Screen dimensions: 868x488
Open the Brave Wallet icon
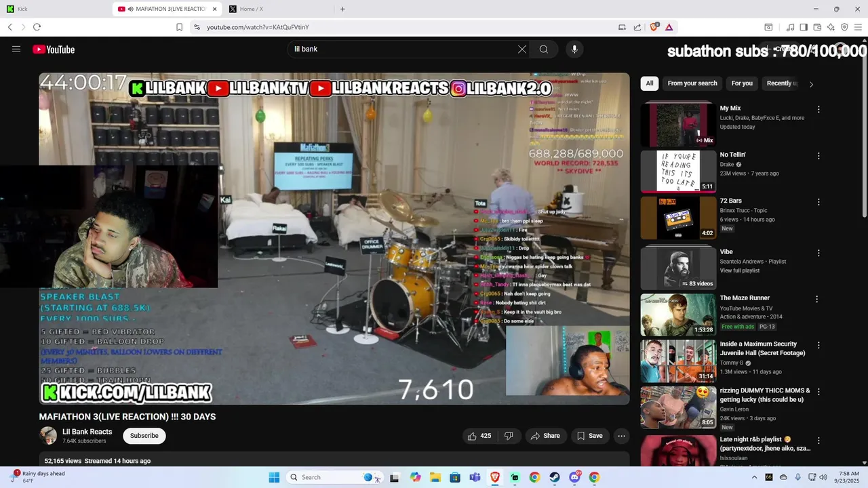coord(817,27)
